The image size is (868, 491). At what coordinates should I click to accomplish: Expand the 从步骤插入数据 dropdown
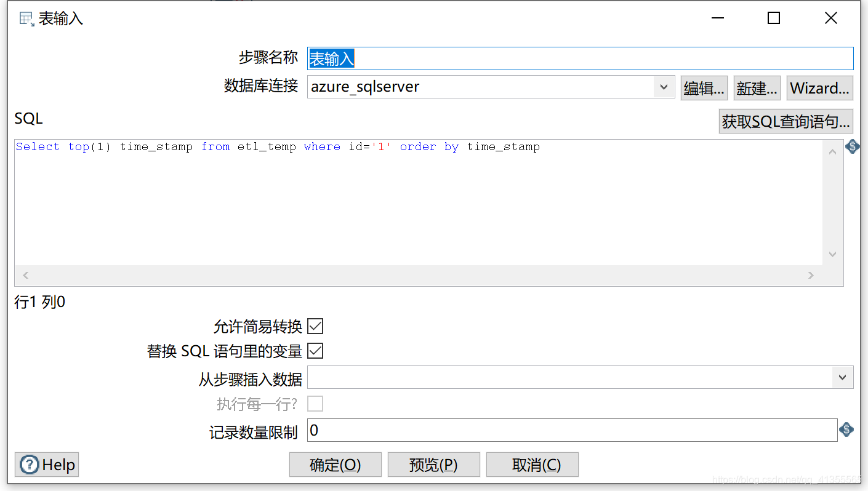(x=842, y=377)
